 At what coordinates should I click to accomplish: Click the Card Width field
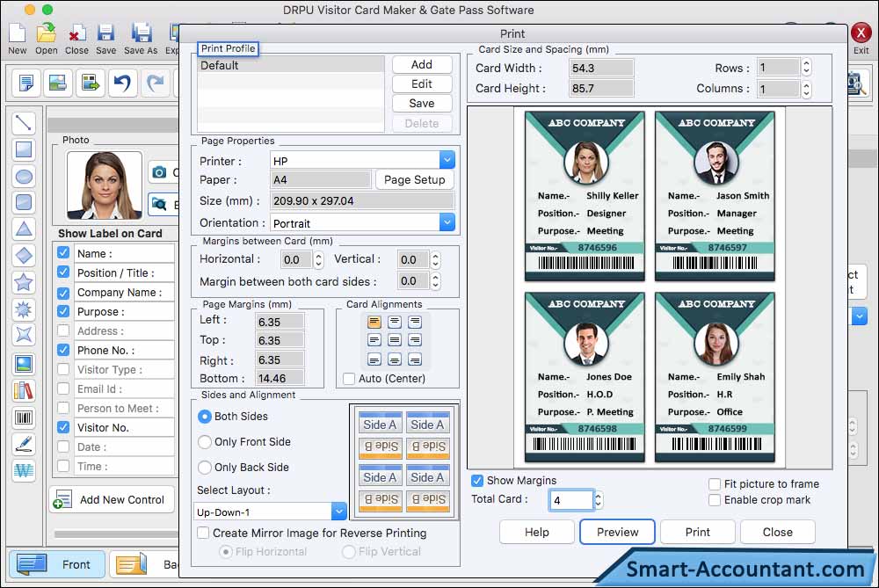click(601, 69)
